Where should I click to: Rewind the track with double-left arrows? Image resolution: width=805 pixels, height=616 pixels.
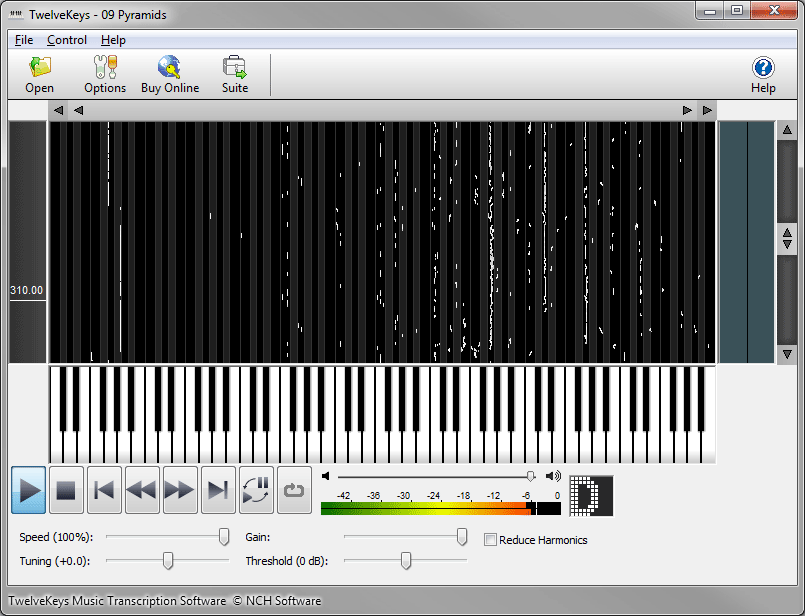click(x=142, y=490)
